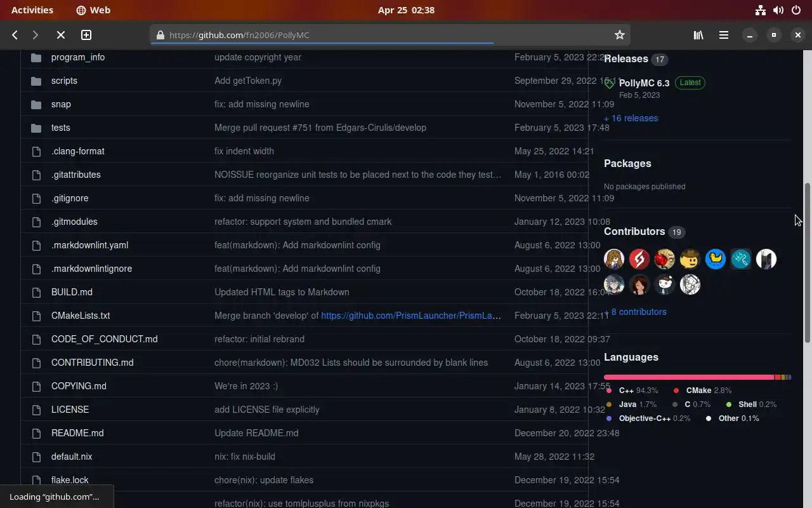Open commit 'We're in 2023 :)'

[x=246, y=386]
